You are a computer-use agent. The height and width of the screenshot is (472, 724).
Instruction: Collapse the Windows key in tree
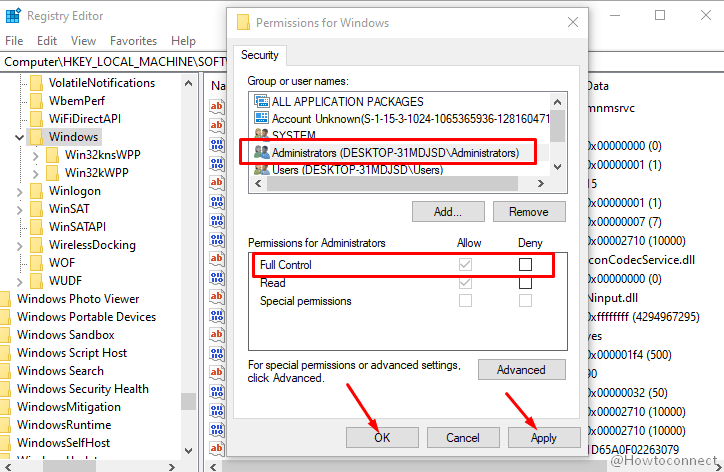(19, 137)
